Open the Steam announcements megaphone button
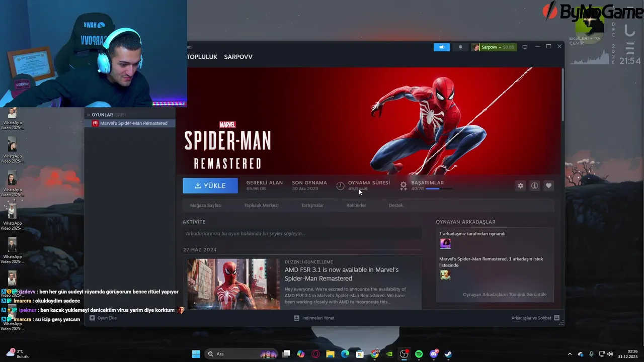 pyautogui.click(x=442, y=47)
